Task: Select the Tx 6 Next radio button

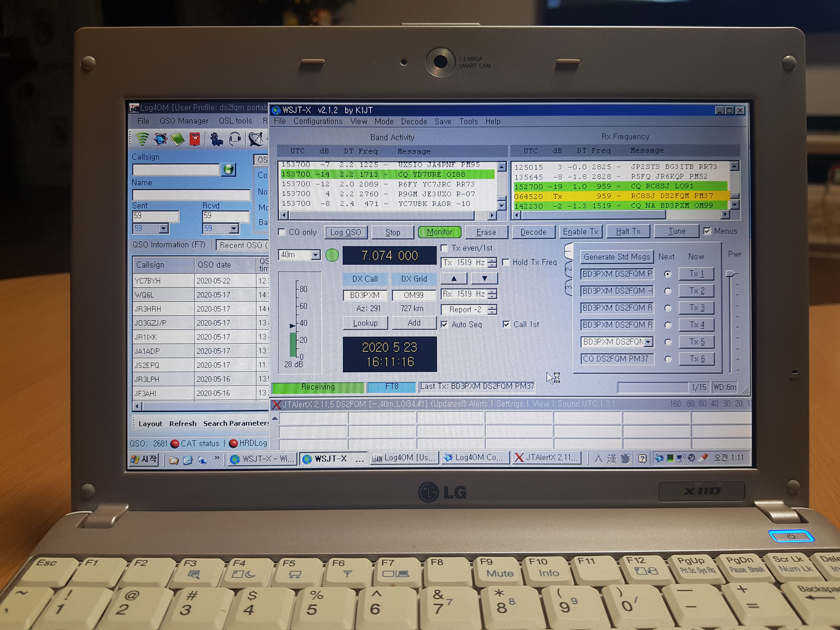Action: click(x=667, y=359)
